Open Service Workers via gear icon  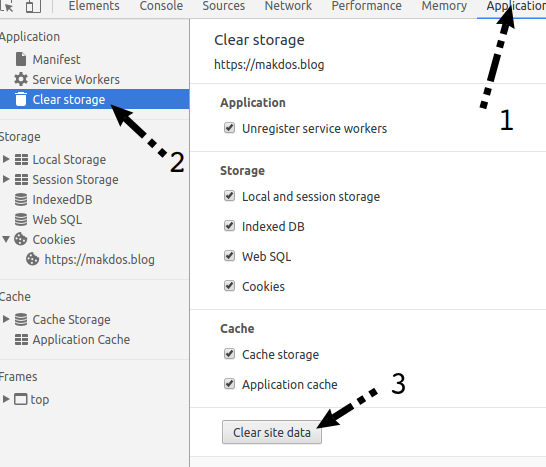click(x=21, y=79)
